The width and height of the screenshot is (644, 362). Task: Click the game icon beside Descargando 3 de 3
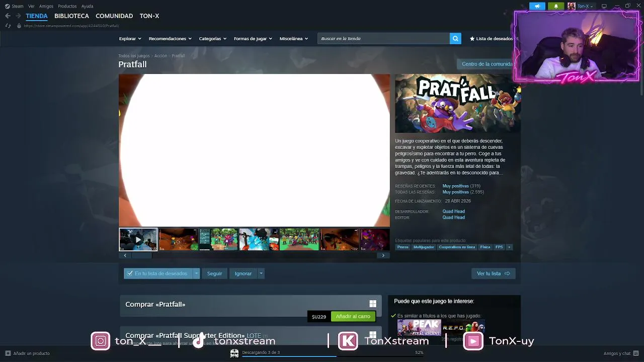tap(234, 353)
